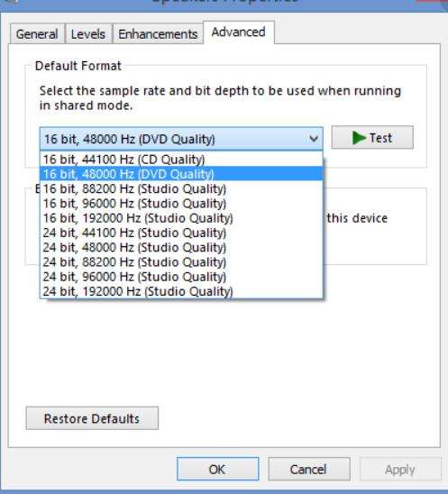Image resolution: width=448 pixels, height=494 pixels.
Task: Select 16 bit, 192000 Hz (Studio Quality)
Action: pyautogui.click(x=181, y=218)
